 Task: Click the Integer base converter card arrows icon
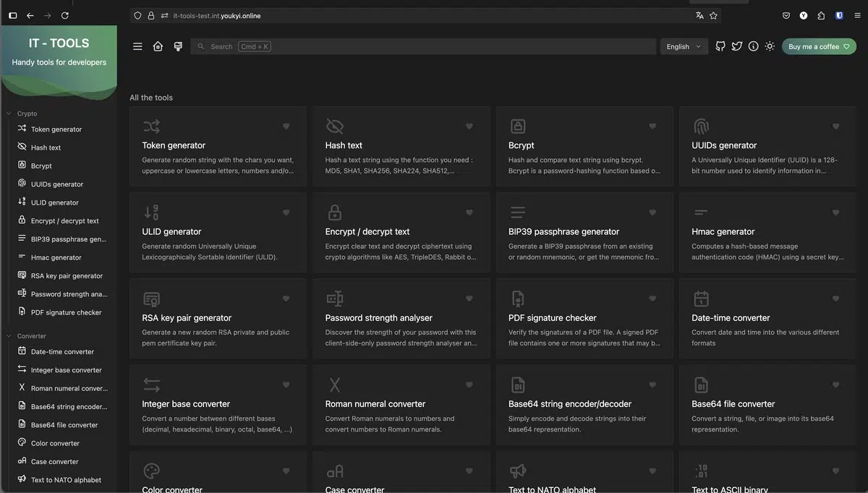coord(151,385)
